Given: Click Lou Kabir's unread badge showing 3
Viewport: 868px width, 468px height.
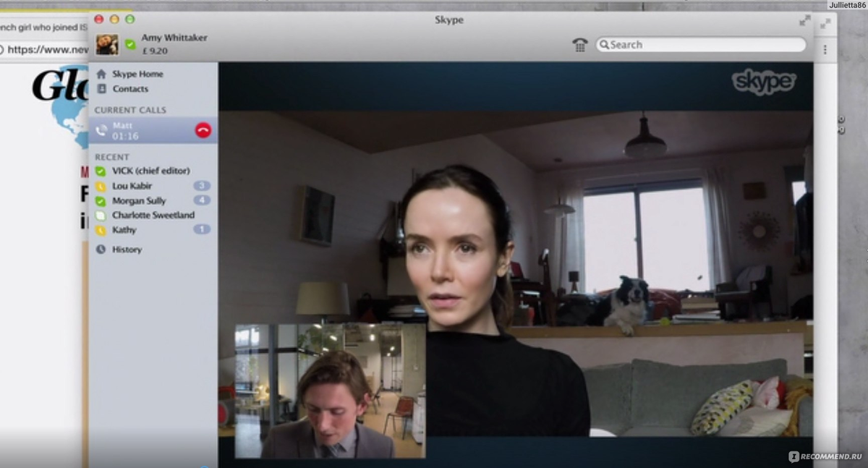Looking at the screenshot, I should tap(202, 186).
